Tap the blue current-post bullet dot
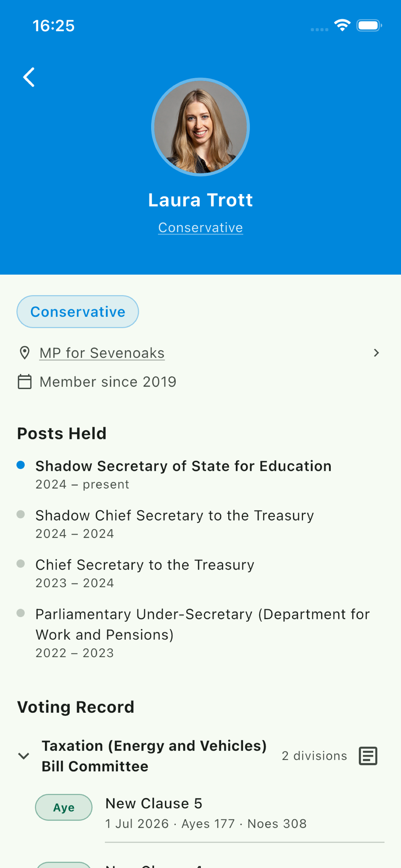 [x=21, y=465]
